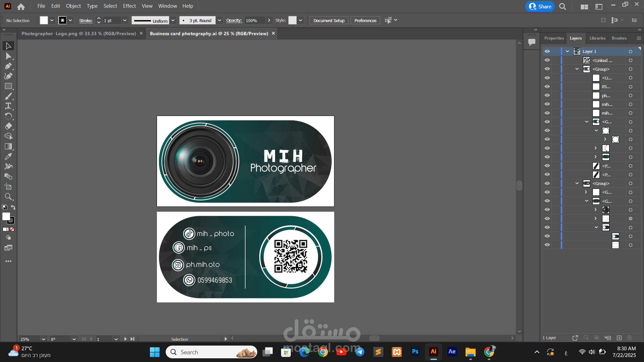Toggle visibility of ph... layer
This screenshot has width=644, height=362.
(547, 96)
